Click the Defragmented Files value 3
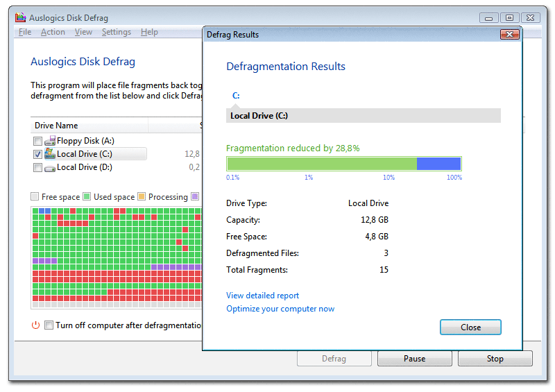 tap(386, 253)
